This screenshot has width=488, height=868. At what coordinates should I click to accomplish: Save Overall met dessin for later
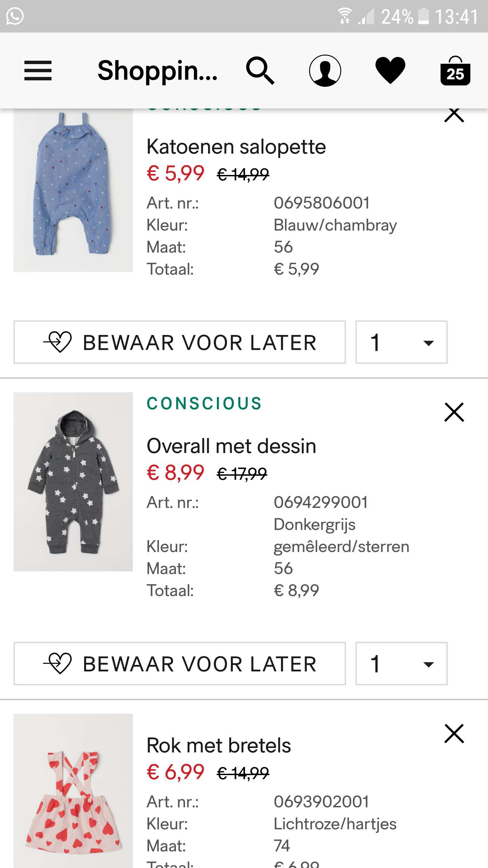[180, 664]
